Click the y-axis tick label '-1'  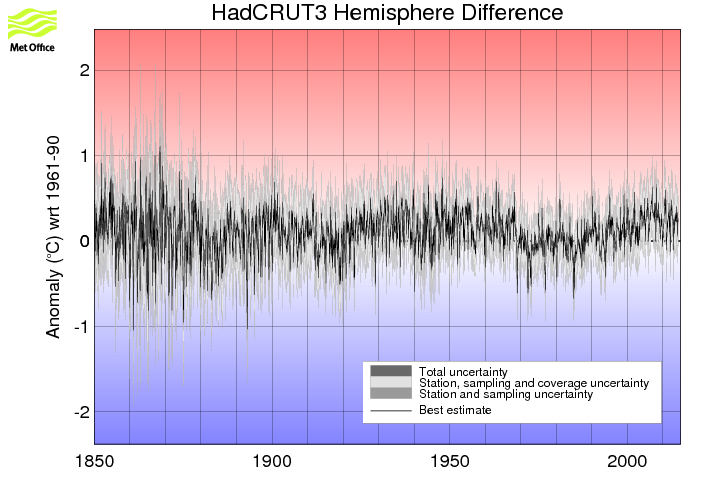[82, 327]
